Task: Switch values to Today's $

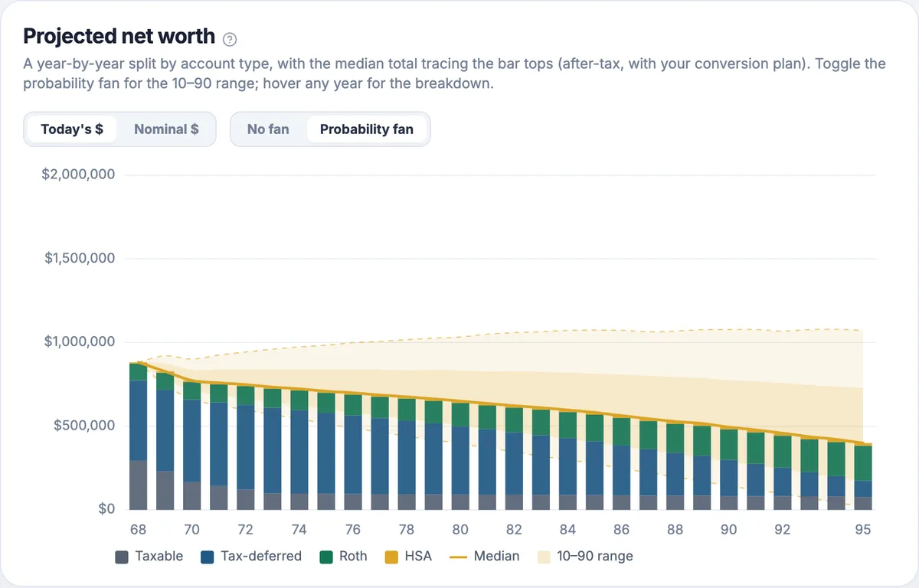Action: point(72,129)
